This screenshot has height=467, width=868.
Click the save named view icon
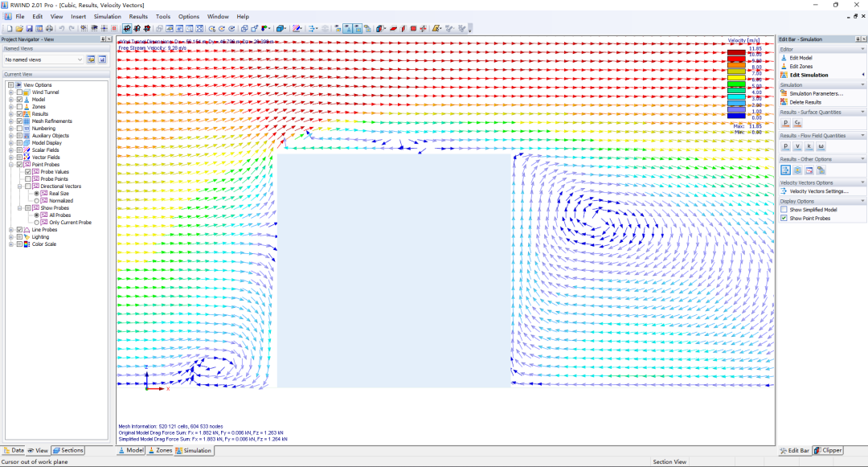pyautogui.click(x=102, y=59)
